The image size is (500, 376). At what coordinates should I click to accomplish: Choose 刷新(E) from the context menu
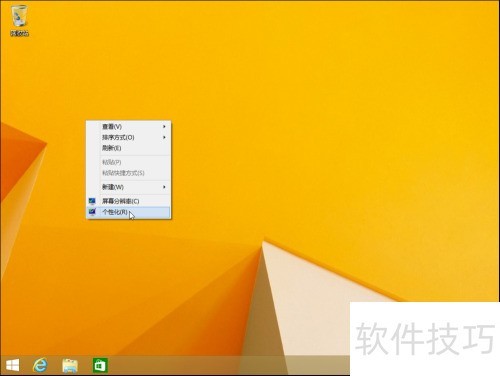coord(129,148)
